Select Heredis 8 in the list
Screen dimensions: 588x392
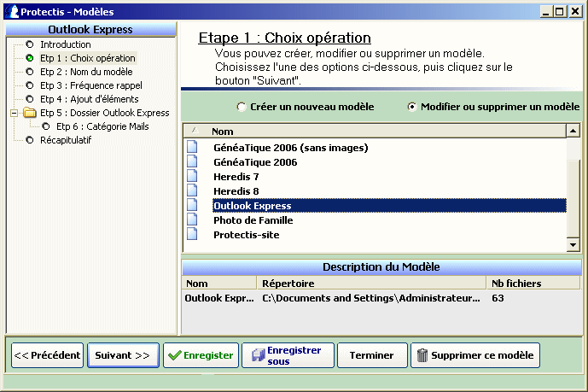pos(236,191)
